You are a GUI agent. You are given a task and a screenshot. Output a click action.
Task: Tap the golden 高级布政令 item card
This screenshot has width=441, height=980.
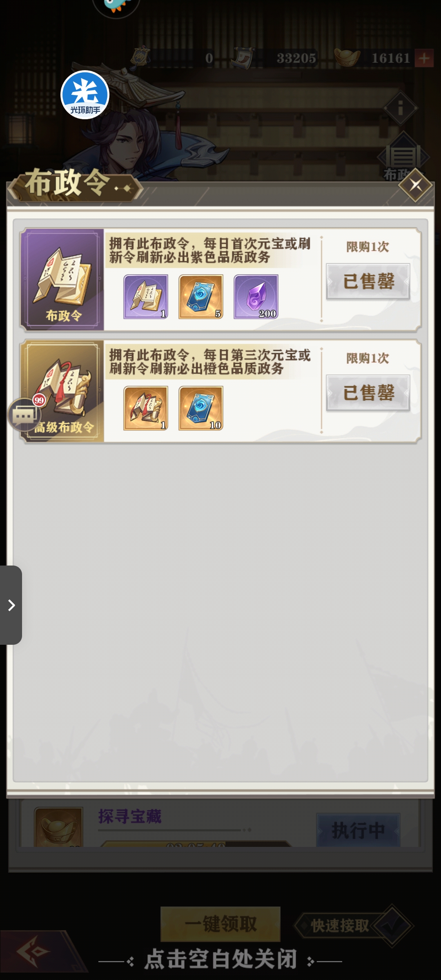coord(62,391)
